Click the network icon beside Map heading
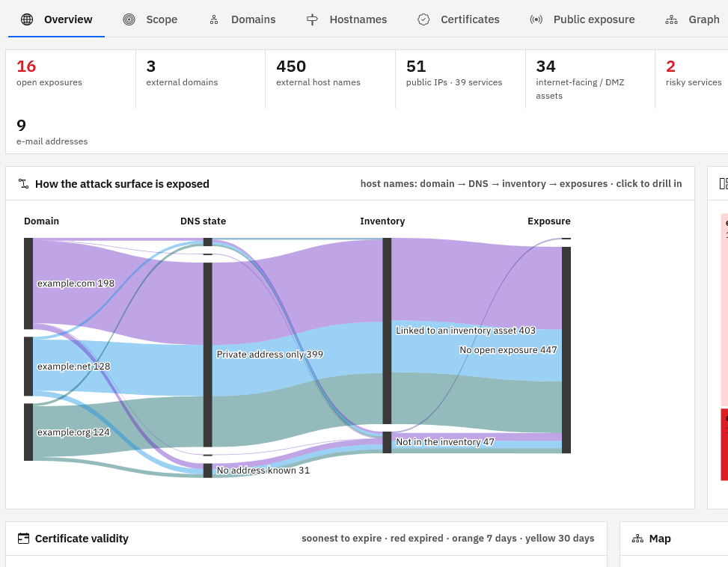The height and width of the screenshot is (567, 728). point(638,539)
